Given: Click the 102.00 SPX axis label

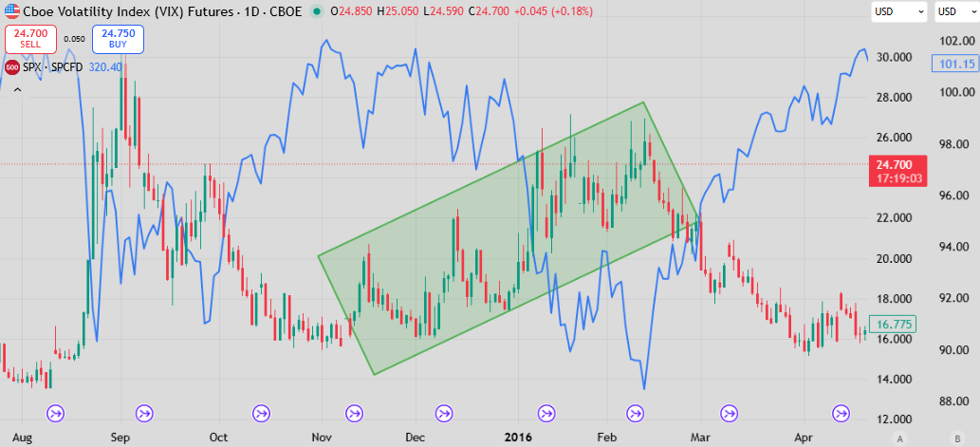Looking at the screenshot, I should tap(957, 41).
